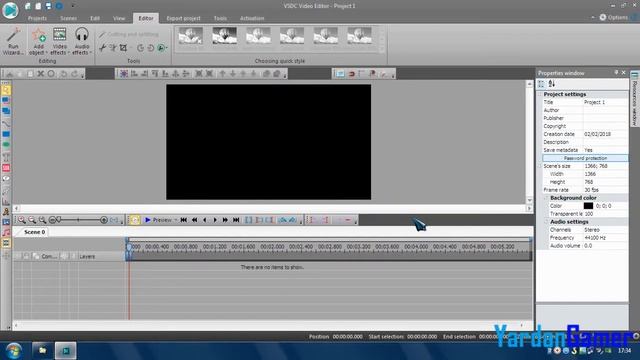Expand the Scene's size property
This screenshot has height=360, width=640.
tap(540, 166)
